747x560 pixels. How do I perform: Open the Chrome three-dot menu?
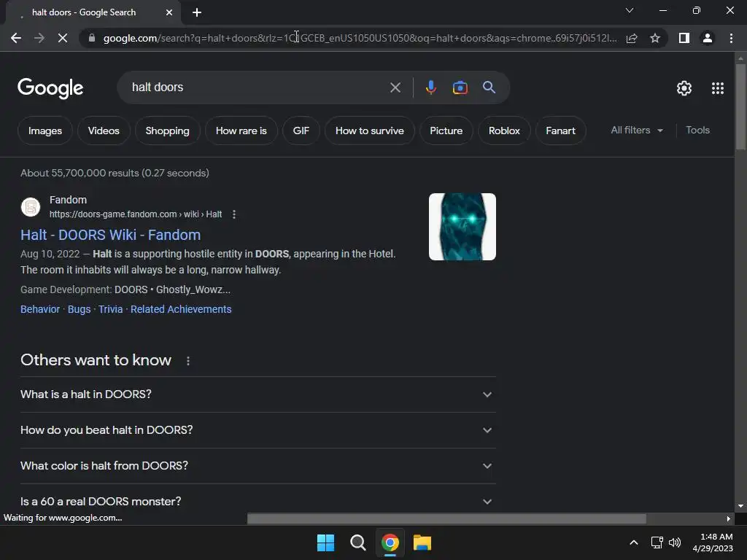click(731, 38)
